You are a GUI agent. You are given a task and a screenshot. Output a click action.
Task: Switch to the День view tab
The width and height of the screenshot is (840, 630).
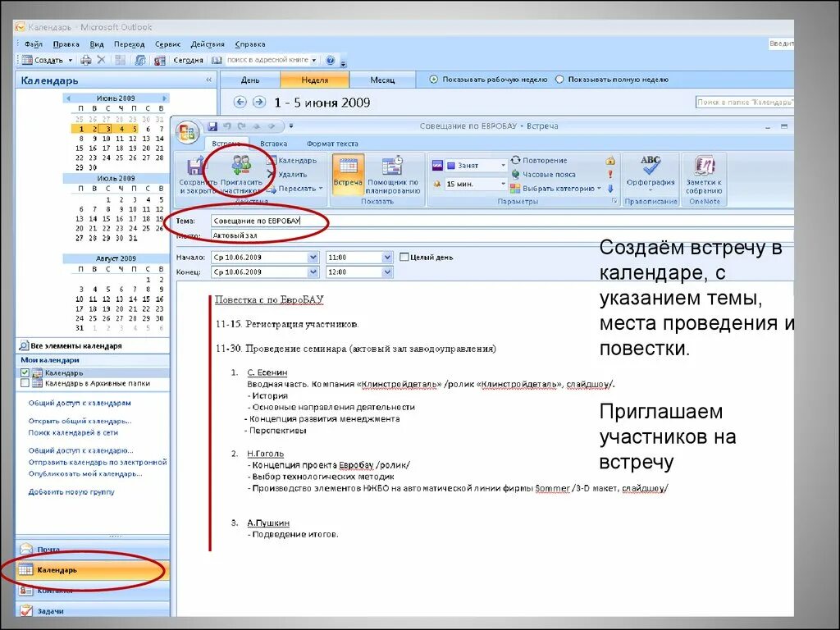click(x=250, y=80)
